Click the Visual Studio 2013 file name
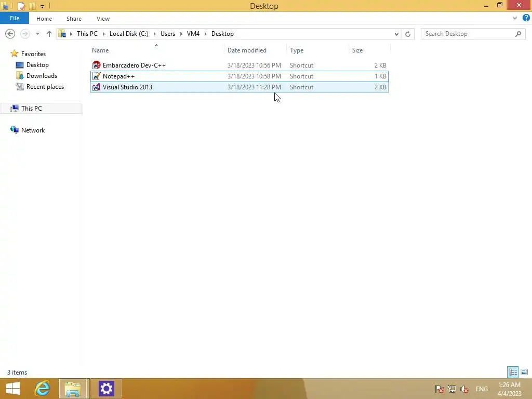Viewport: 532px width, 399px height. click(127, 87)
